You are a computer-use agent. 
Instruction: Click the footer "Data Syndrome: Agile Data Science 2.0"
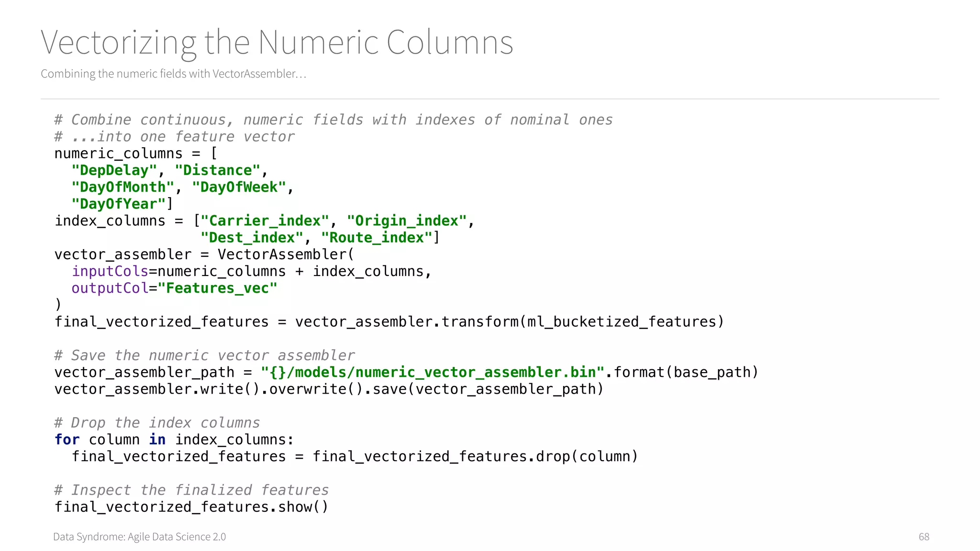coord(139,537)
